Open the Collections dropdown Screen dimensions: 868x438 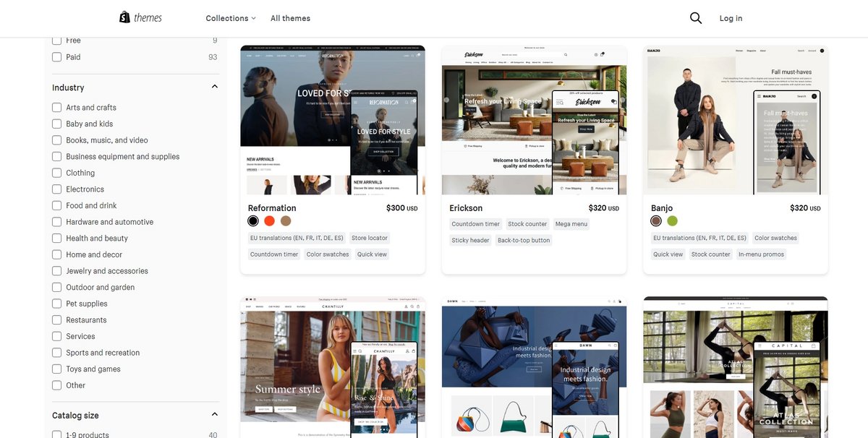pyautogui.click(x=229, y=17)
